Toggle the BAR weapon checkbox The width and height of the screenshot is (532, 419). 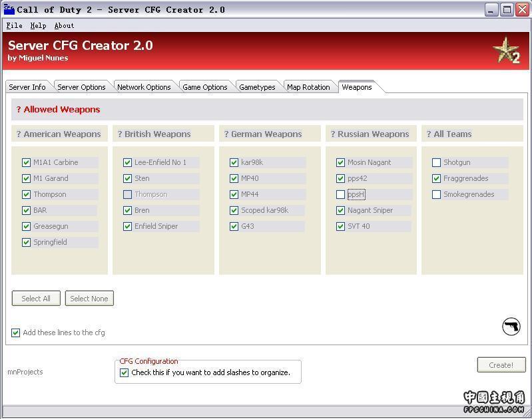pos(26,210)
